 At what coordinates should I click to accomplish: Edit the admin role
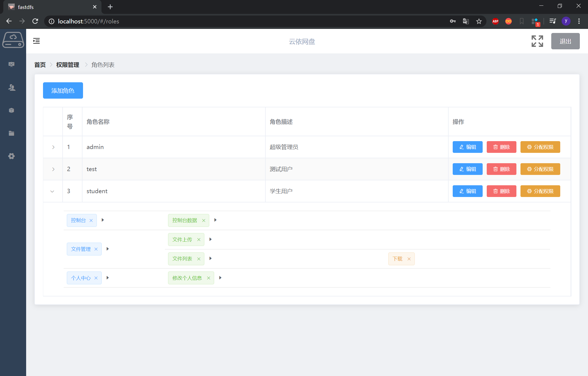[467, 147]
